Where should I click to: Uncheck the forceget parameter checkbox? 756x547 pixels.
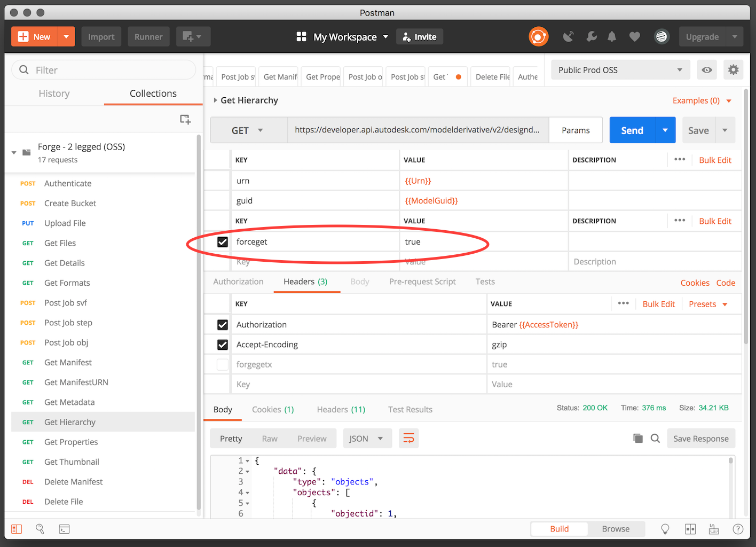coord(223,242)
